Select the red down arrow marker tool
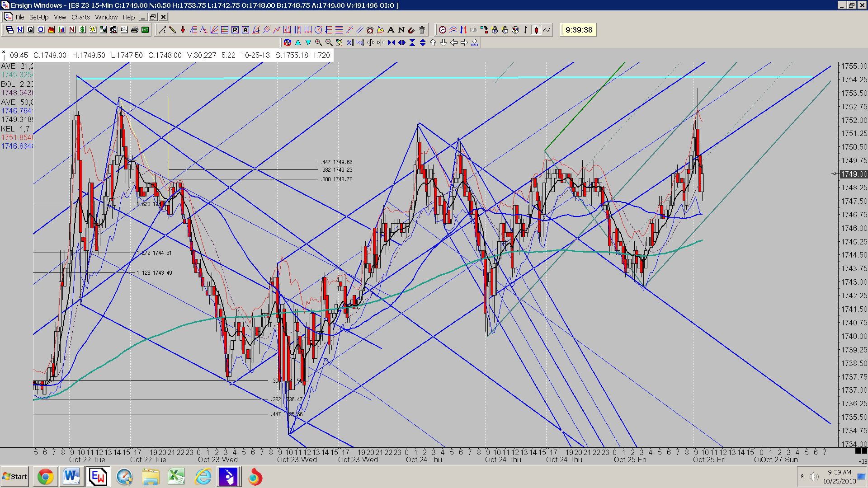Screen dimensions: 868x488 (x=183, y=30)
